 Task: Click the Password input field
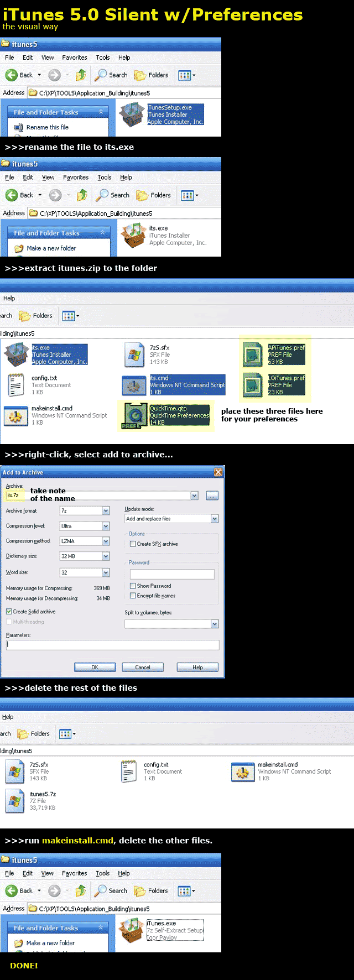point(171,574)
